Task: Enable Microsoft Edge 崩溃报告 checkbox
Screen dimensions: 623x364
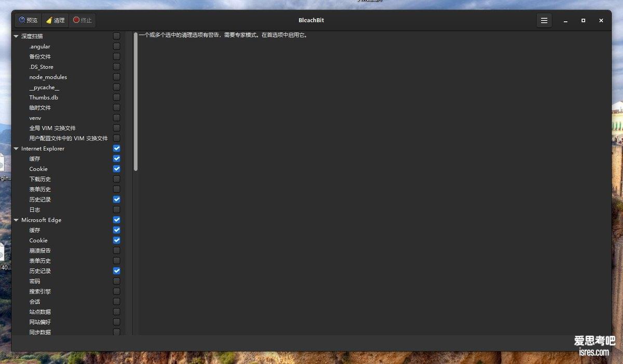Action: coord(116,250)
